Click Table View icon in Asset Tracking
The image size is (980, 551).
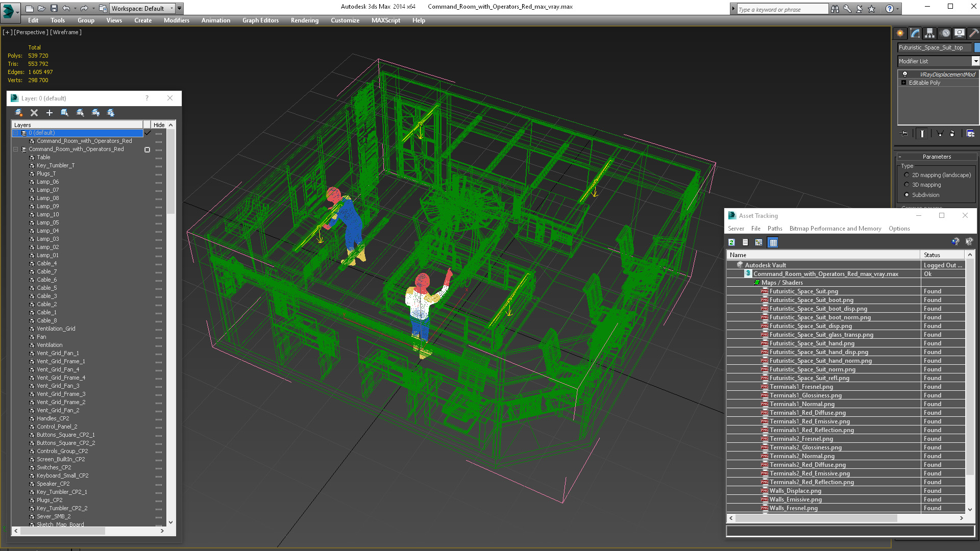(773, 242)
